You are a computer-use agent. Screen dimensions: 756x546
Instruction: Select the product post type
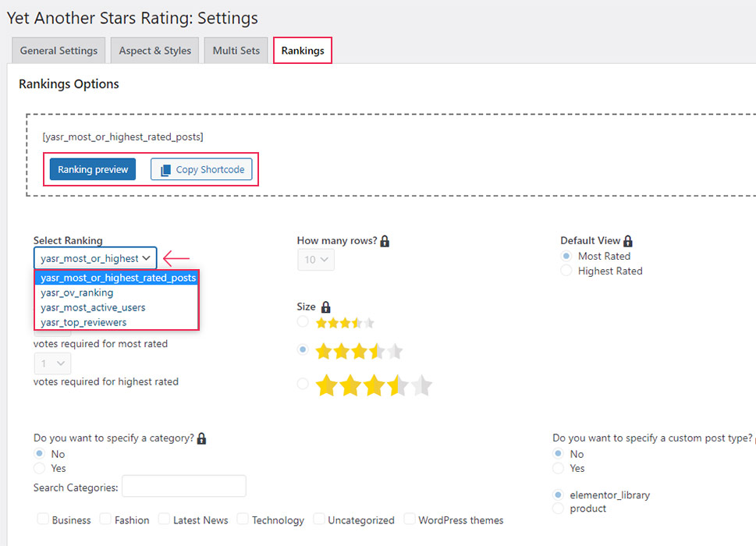click(559, 509)
